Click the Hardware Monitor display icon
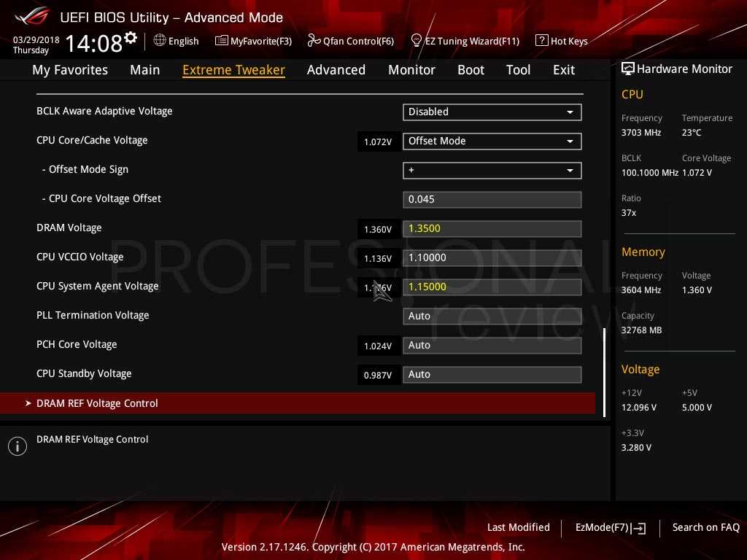 click(628, 69)
